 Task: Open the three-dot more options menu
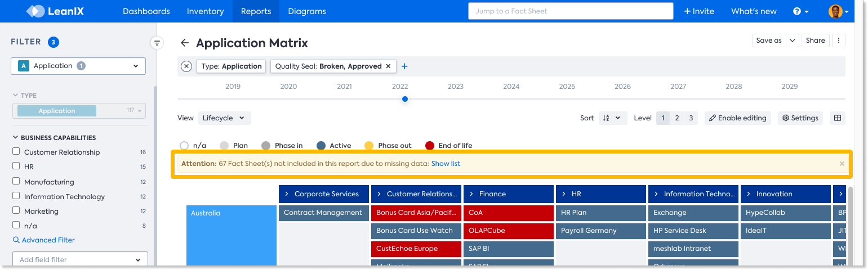click(x=839, y=40)
